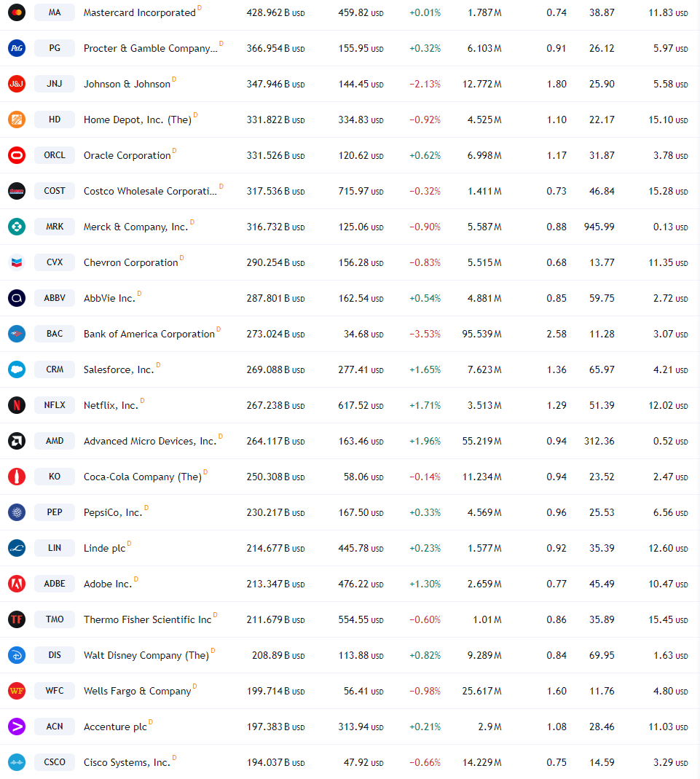Click the Cisco logo icon
Screen dimensions: 700x779
pos(17,762)
